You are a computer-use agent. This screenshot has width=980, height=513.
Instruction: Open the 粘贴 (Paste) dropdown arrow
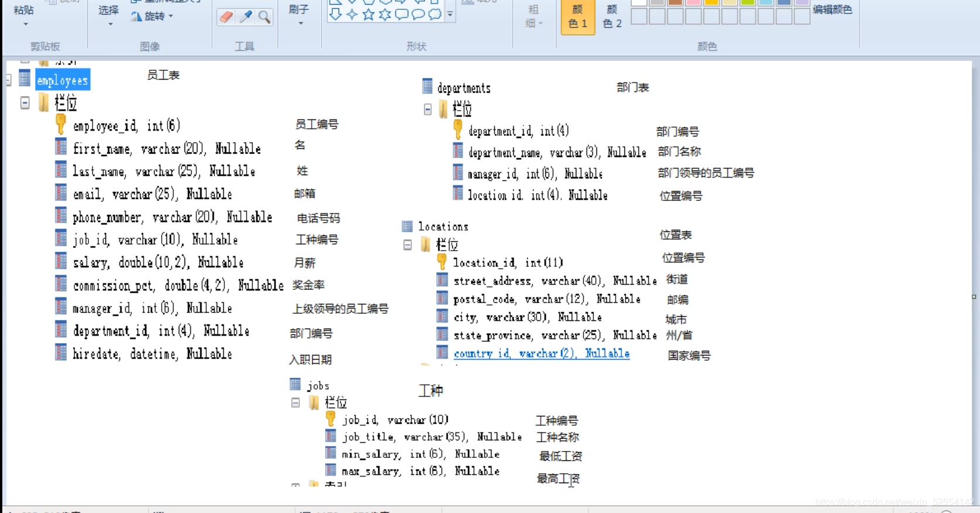(x=25, y=25)
